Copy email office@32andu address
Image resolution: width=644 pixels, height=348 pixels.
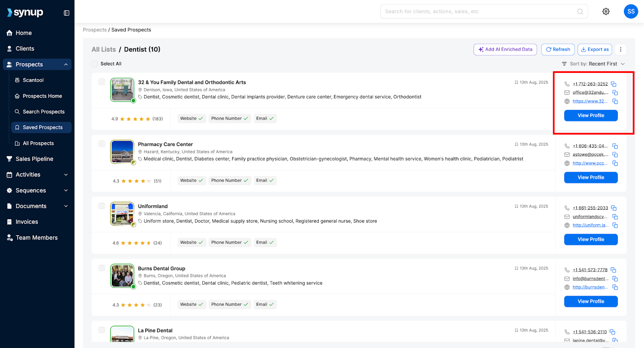(x=615, y=93)
